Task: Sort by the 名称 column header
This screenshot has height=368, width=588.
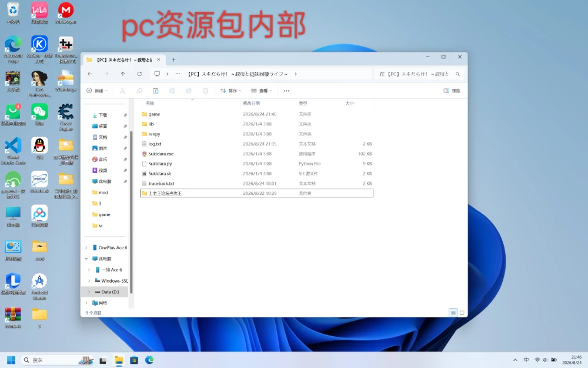Action: [150, 103]
